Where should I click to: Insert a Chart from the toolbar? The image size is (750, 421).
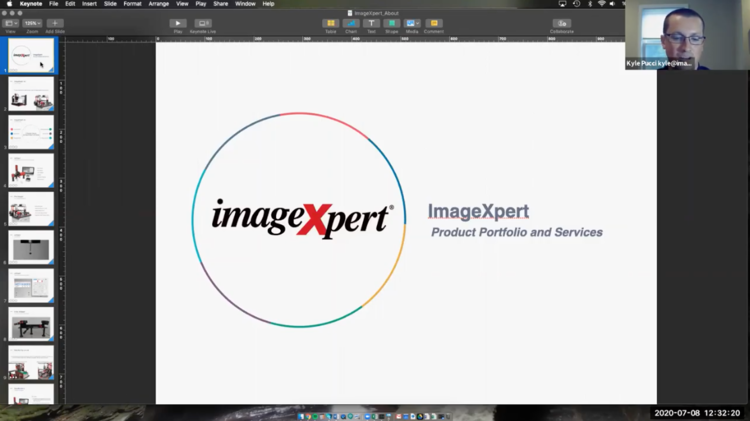tap(351, 23)
